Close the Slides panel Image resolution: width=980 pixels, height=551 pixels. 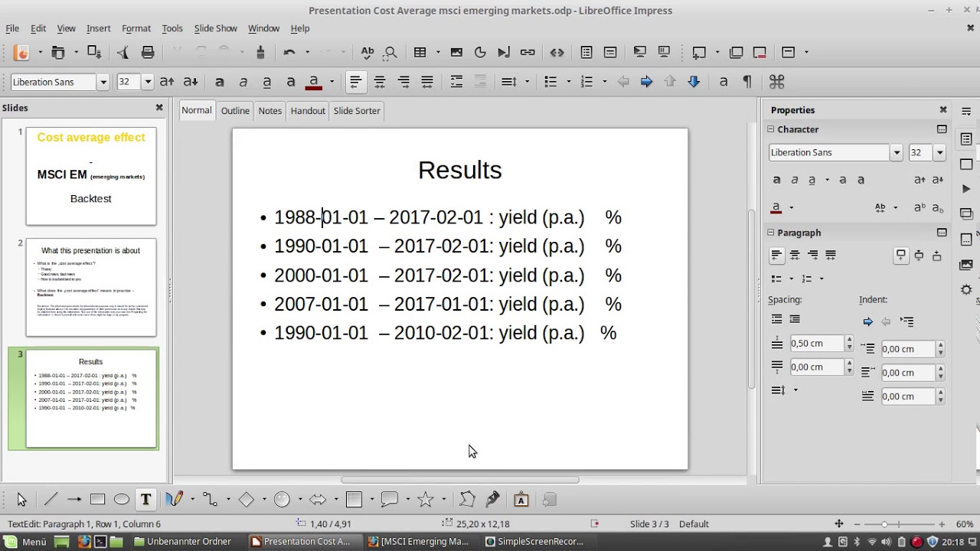point(159,108)
